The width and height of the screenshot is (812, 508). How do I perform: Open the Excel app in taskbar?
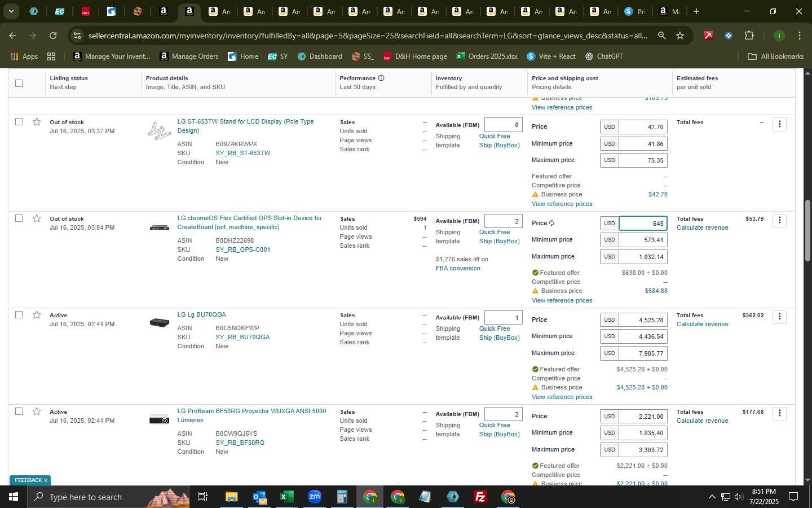(x=286, y=497)
